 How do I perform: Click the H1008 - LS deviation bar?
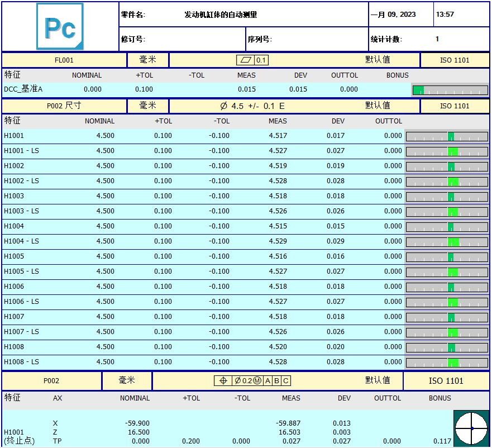[x=446, y=363]
